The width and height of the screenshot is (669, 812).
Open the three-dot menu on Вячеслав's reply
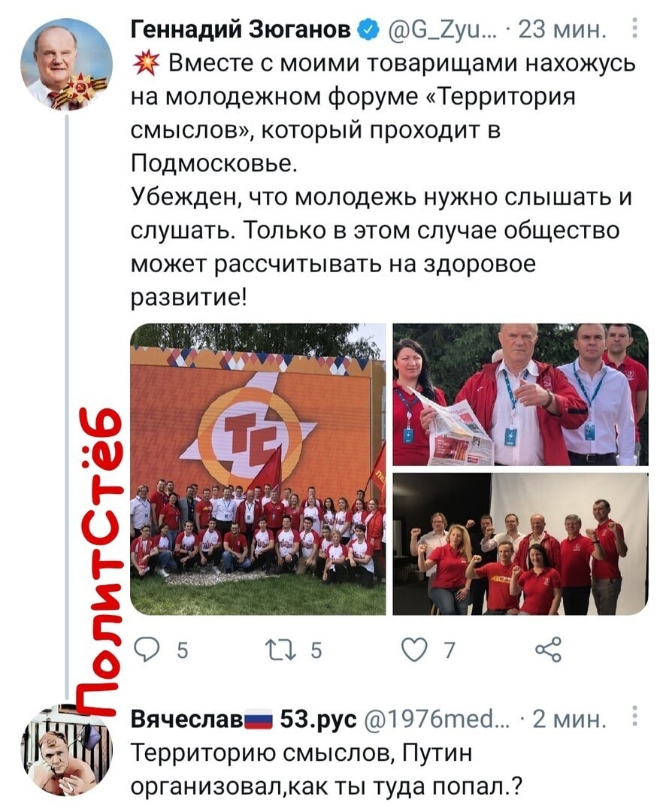pyautogui.click(x=635, y=718)
